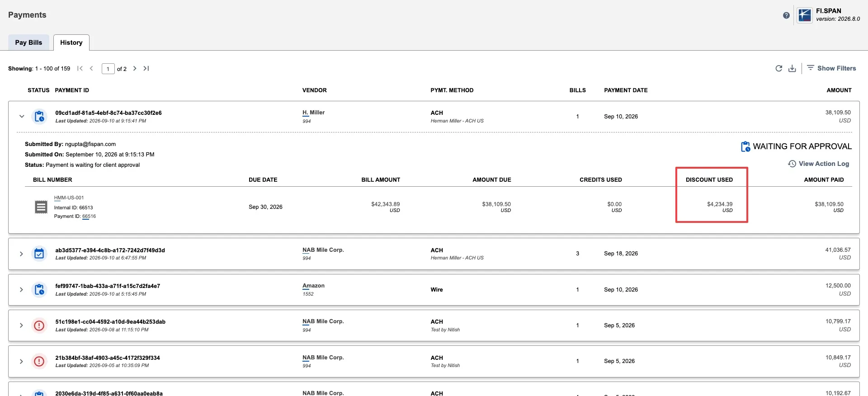
Task: Download the payment history export
Action: (x=792, y=68)
